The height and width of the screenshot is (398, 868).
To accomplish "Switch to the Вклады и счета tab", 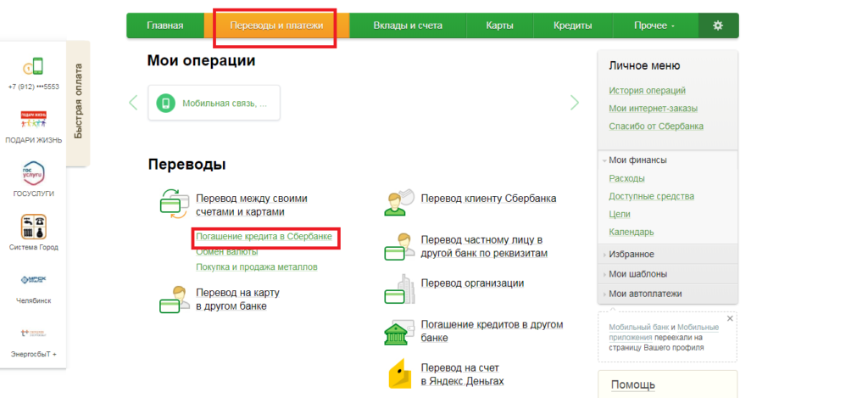I will [408, 25].
